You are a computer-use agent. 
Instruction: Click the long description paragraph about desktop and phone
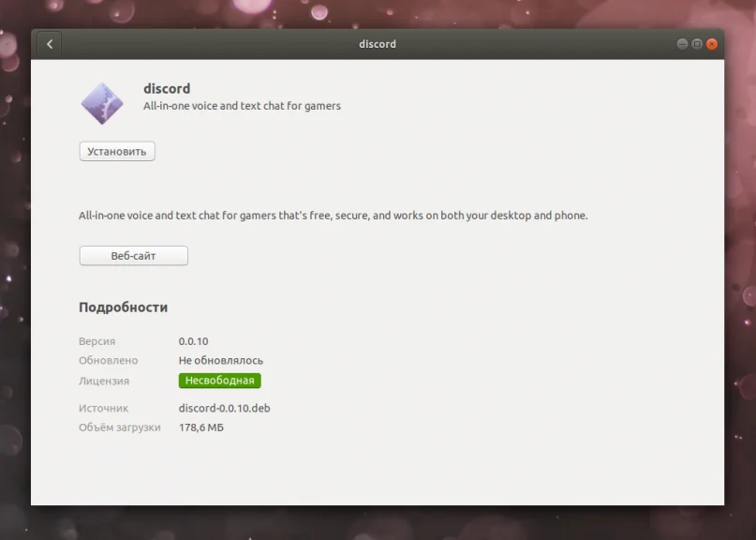pyautogui.click(x=334, y=216)
